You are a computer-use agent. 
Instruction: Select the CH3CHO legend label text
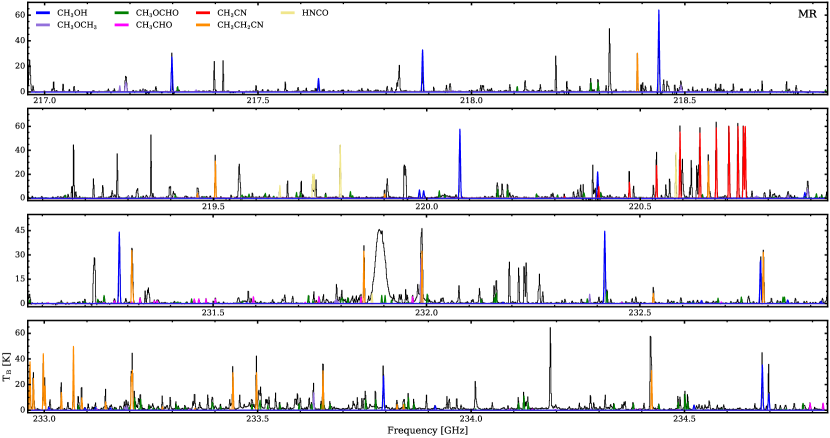coord(154,25)
